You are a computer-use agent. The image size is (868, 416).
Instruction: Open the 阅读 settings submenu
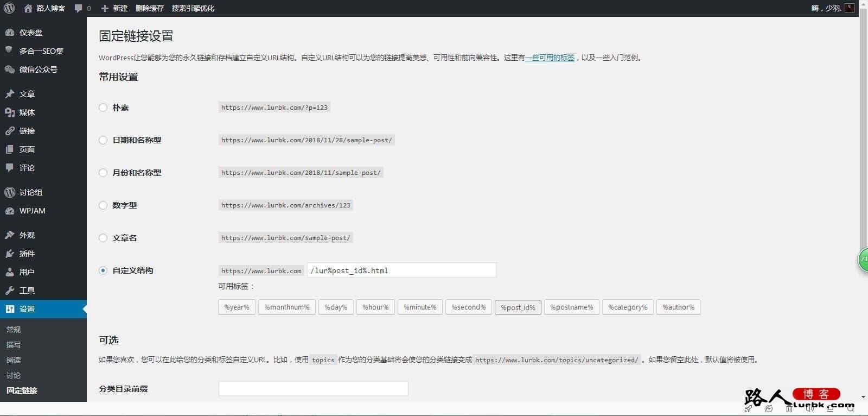[14, 360]
